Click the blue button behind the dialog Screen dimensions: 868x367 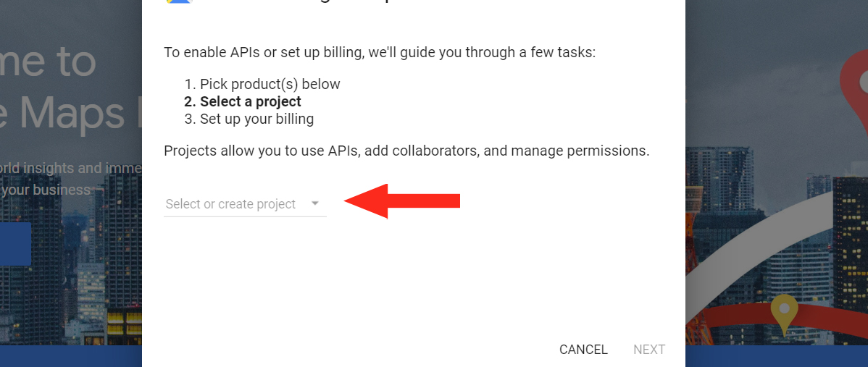(15, 244)
